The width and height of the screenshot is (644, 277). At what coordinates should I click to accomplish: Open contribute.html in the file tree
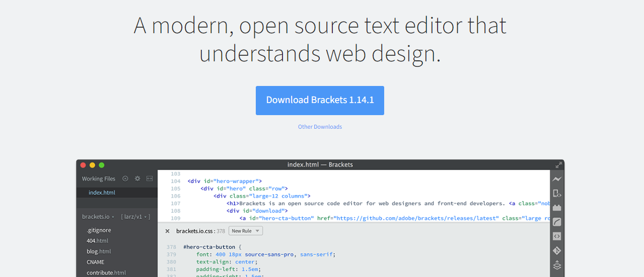tap(106, 272)
